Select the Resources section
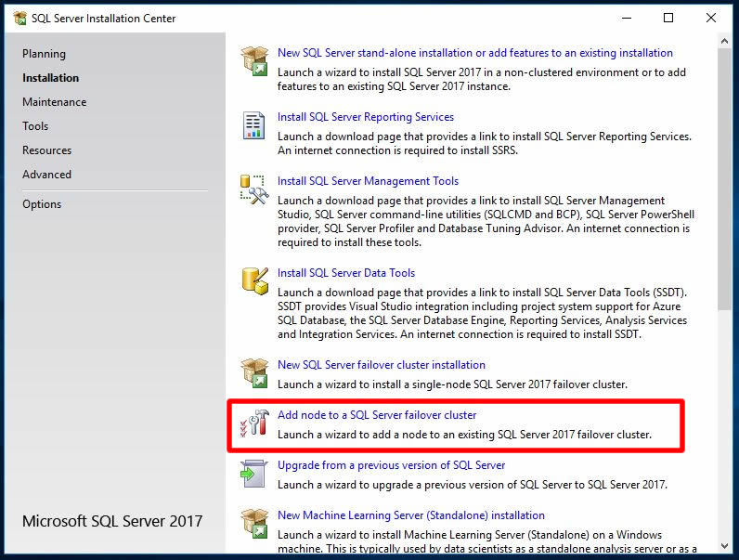 (46, 150)
